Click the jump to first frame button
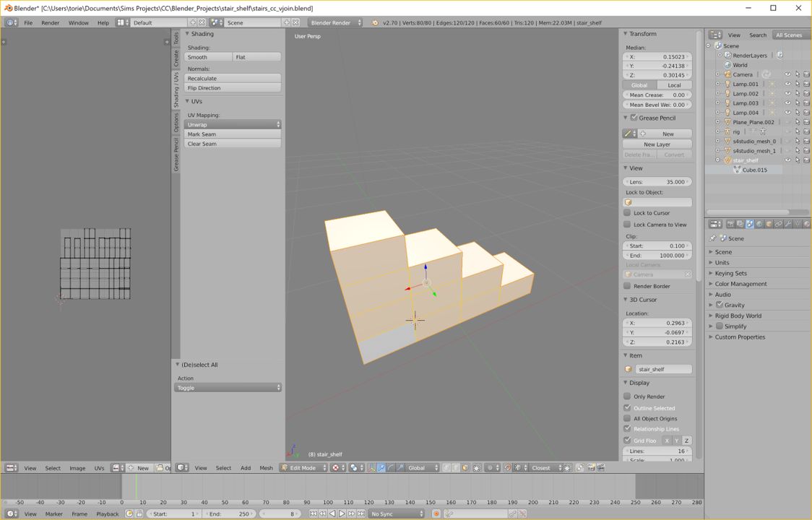Screen dimensions: 812x520 click(x=314, y=513)
